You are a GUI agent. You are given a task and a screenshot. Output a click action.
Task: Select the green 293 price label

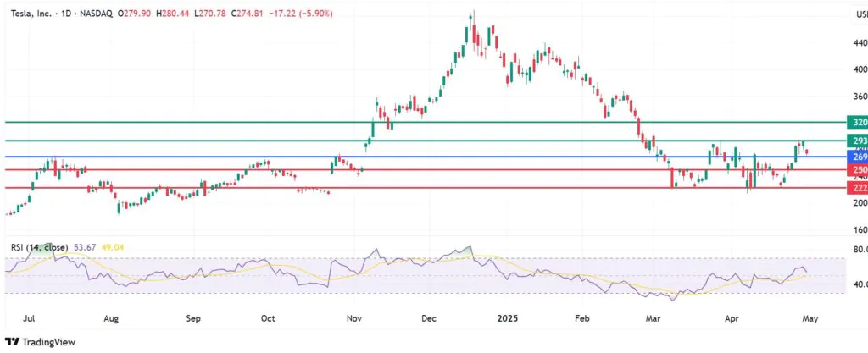pos(857,141)
